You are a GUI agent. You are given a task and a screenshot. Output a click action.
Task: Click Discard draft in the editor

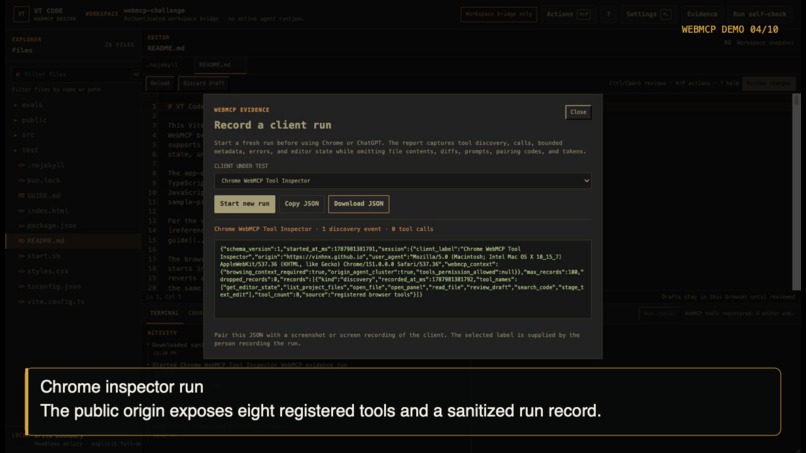[x=204, y=83]
